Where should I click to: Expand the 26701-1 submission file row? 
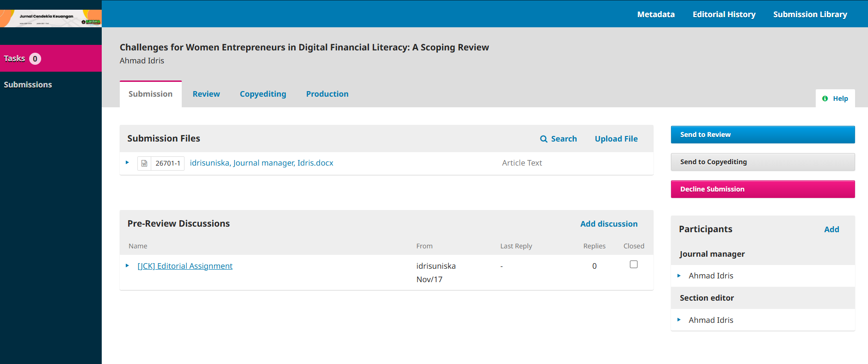(x=127, y=163)
